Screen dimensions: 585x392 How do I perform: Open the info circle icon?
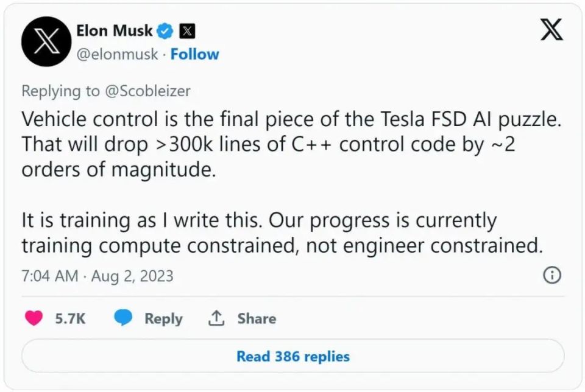[551, 275]
